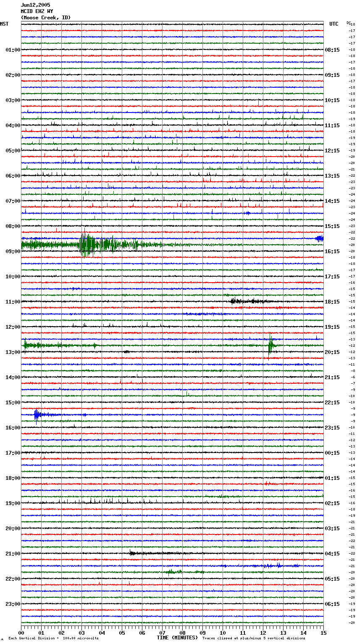Click the 19:15 UTC time label

332,327
